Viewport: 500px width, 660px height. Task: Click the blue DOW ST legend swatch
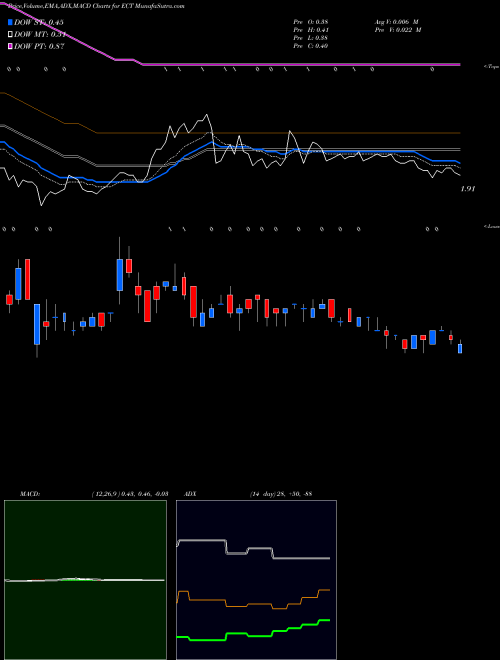point(10,22)
